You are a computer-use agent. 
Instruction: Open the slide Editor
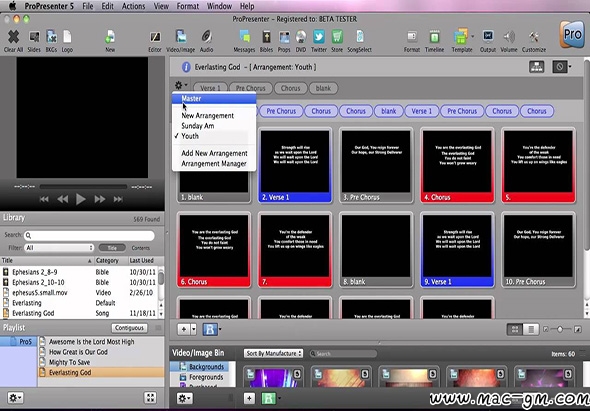pos(155,41)
